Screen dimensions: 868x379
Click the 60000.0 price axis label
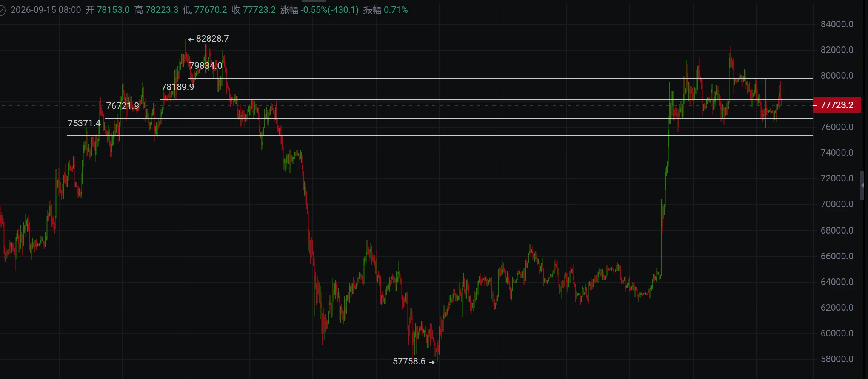point(837,333)
